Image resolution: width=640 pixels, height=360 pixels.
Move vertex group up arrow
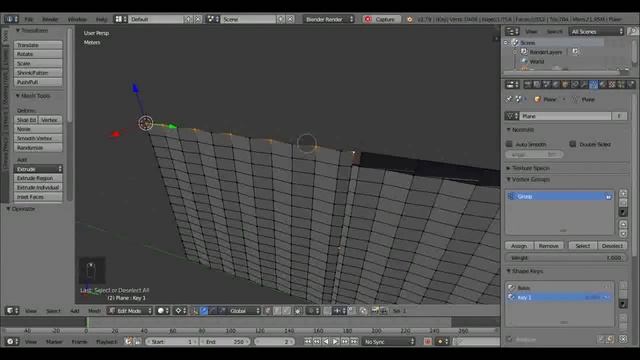click(623, 224)
